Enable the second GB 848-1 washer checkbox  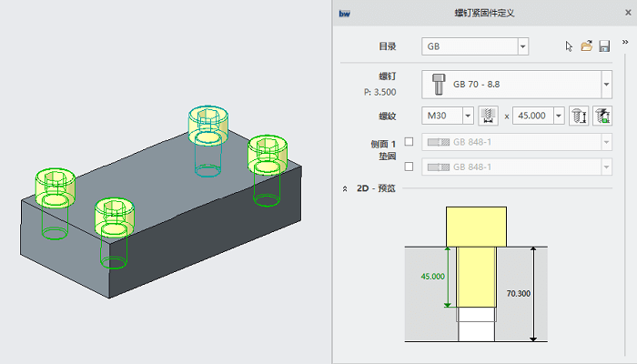(x=409, y=167)
